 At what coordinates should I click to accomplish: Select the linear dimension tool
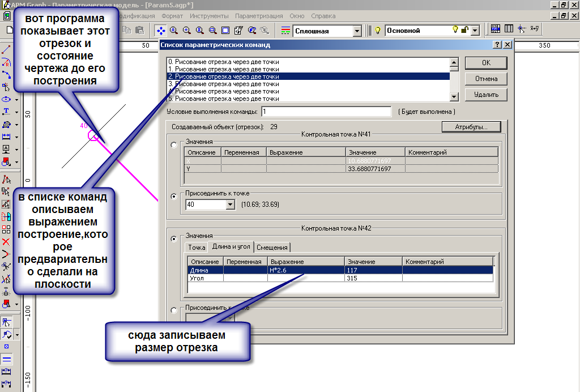click(6, 137)
